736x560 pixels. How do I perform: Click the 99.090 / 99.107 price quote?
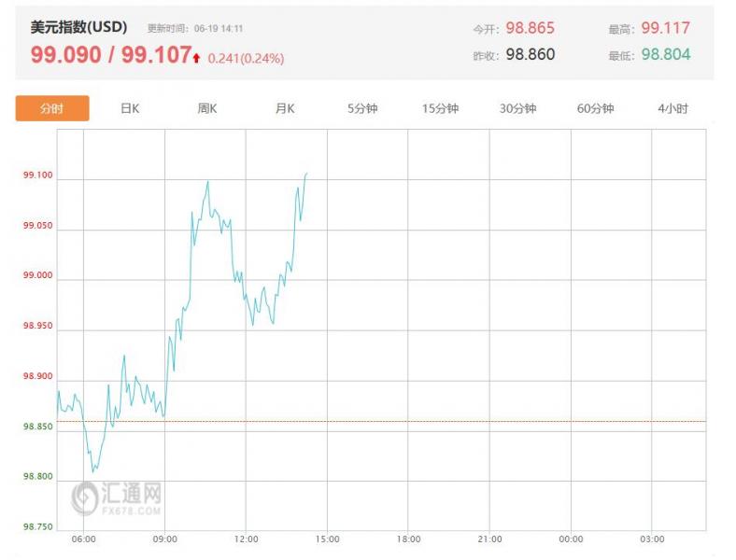tap(110, 55)
